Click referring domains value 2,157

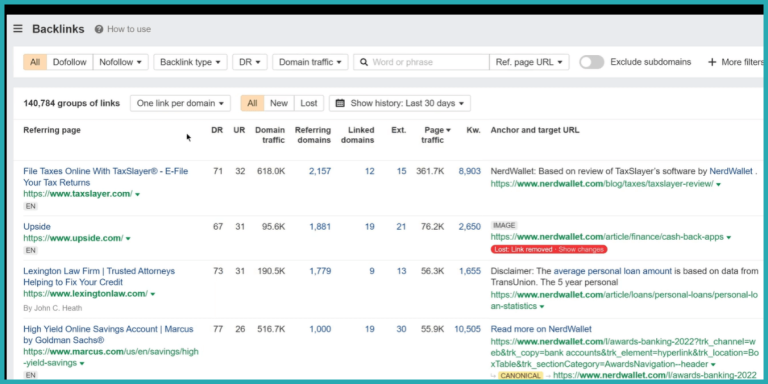tap(320, 171)
